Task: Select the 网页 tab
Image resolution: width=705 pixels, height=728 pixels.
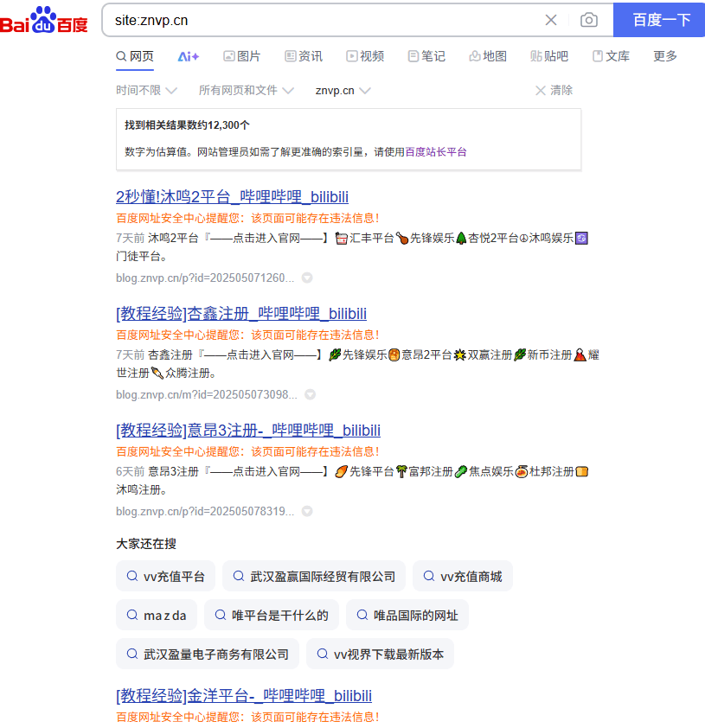Action: pyautogui.click(x=135, y=56)
